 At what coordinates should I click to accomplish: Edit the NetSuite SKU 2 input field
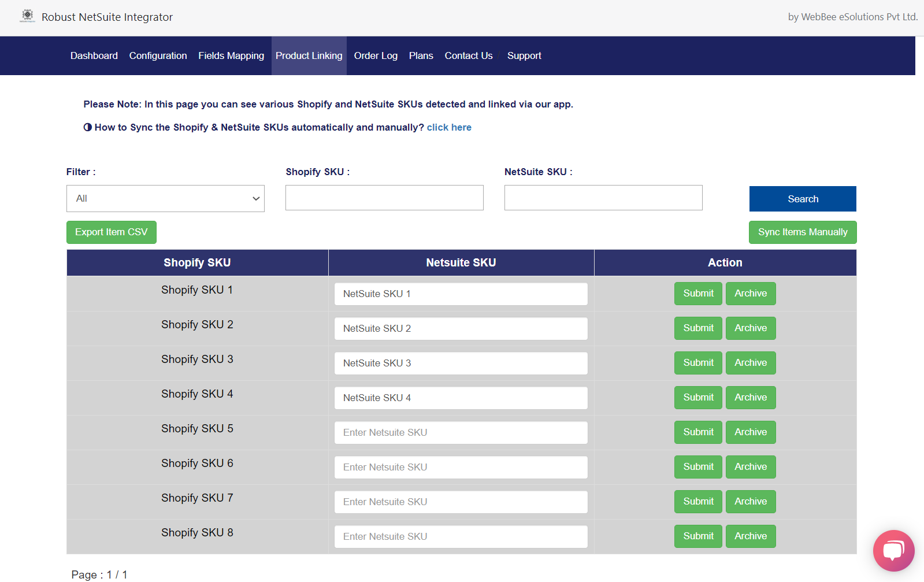click(x=461, y=328)
